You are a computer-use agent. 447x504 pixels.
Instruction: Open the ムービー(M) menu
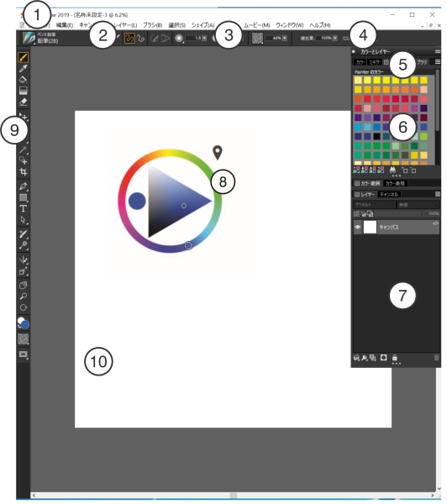click(x=256, y=25)
